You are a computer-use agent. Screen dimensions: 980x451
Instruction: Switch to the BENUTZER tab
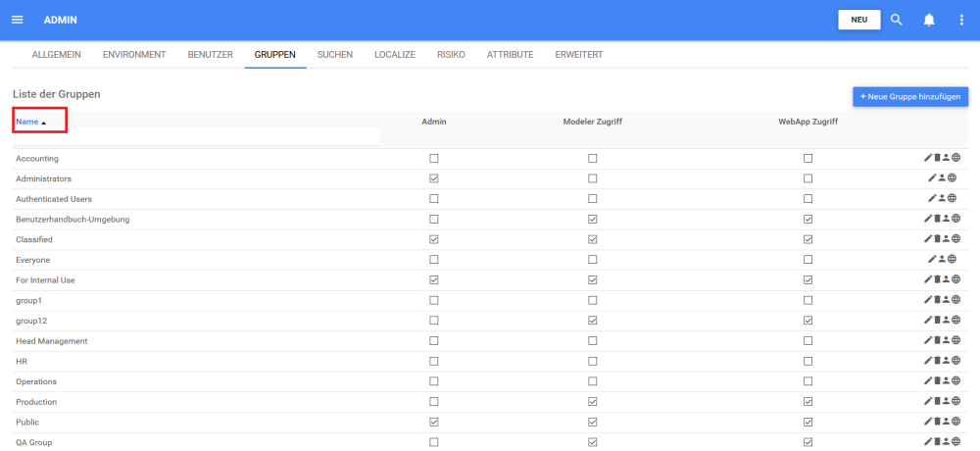[x=210, y=55]
